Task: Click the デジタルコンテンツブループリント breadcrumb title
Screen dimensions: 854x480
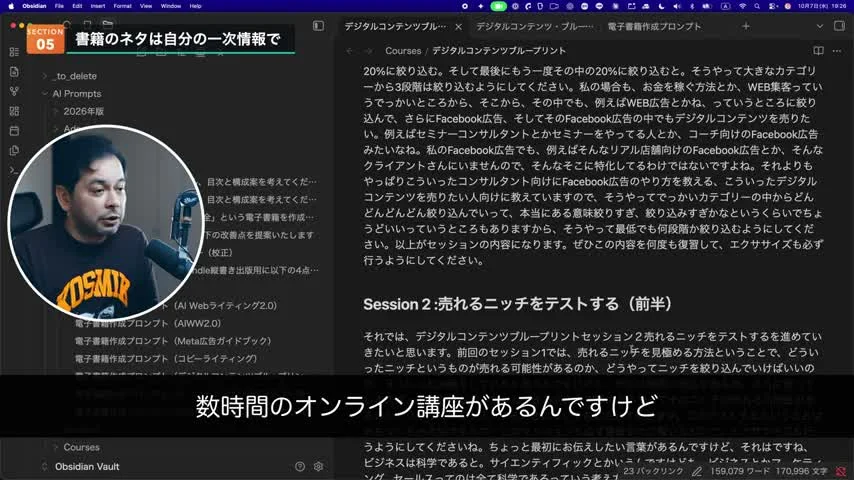Action: point(499,51)
